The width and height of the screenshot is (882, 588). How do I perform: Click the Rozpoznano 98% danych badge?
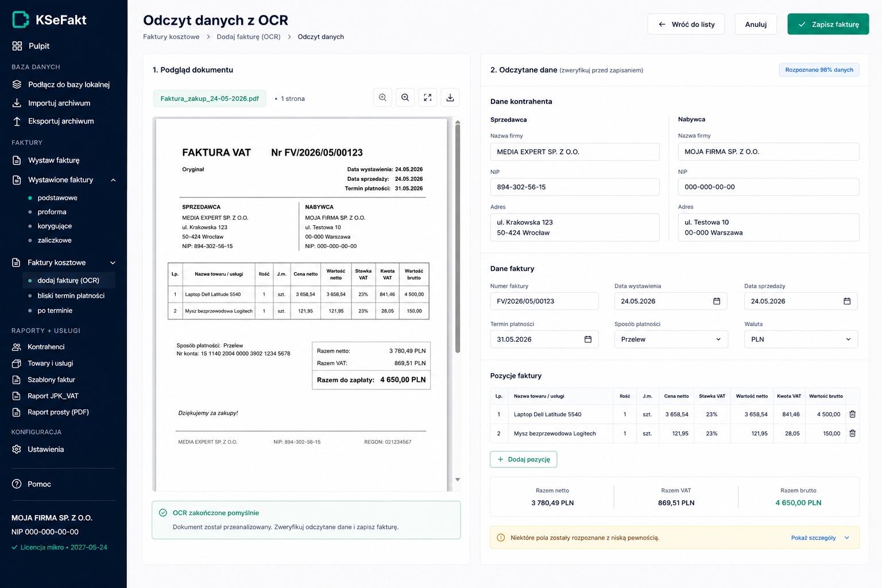click(819, 70)
